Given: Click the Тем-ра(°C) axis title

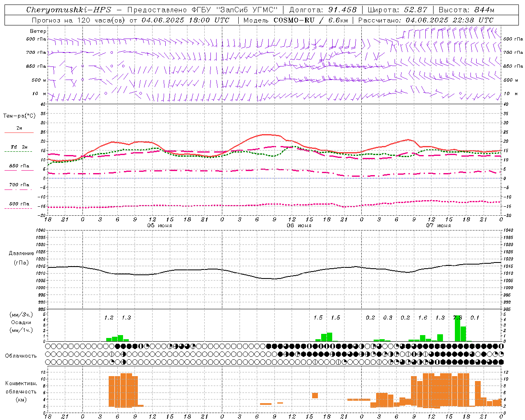Looking at the screenshot, I should [x=19, y=116].
